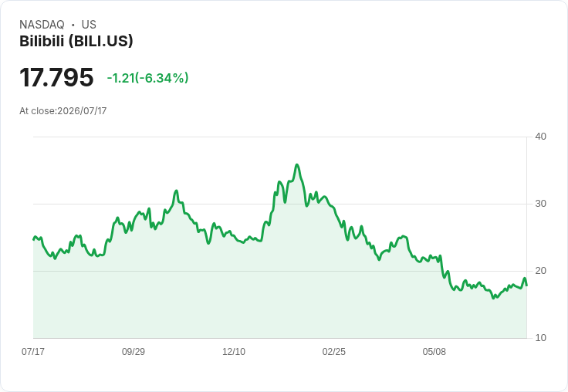The width and height of the screenshot is (568, 392).
Task: Click the 30 y-axis price label
Action: (x=540, y=204)
